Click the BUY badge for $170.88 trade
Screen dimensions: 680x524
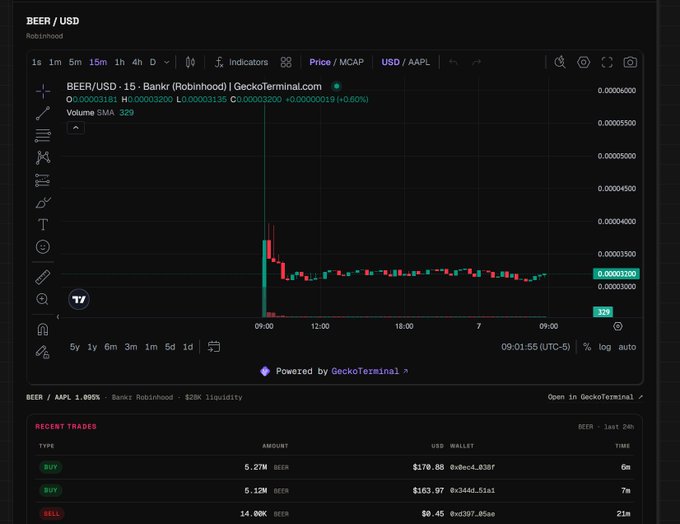coord(51,467)
